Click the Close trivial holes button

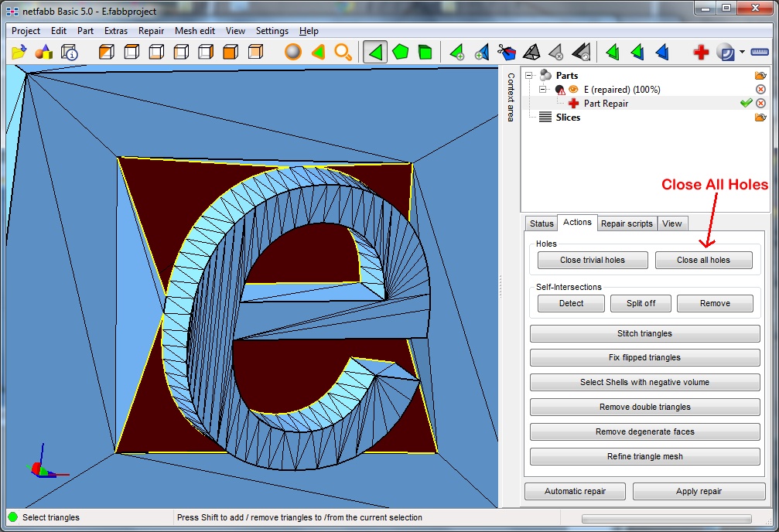(x=593, y=260)
